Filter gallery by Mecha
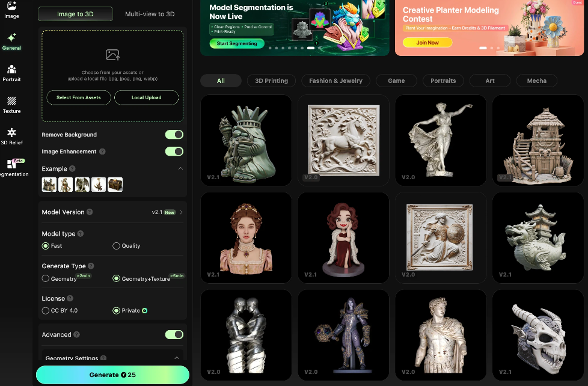Screen dimensions: 588x386 point(537,81)
